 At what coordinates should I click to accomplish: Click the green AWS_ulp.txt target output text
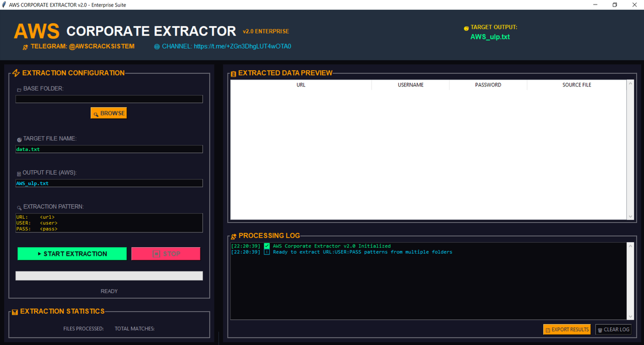click(490, 37)
